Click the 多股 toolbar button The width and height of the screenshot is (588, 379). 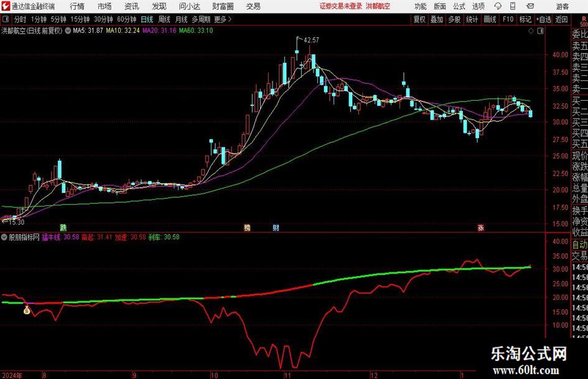point(454,19)
